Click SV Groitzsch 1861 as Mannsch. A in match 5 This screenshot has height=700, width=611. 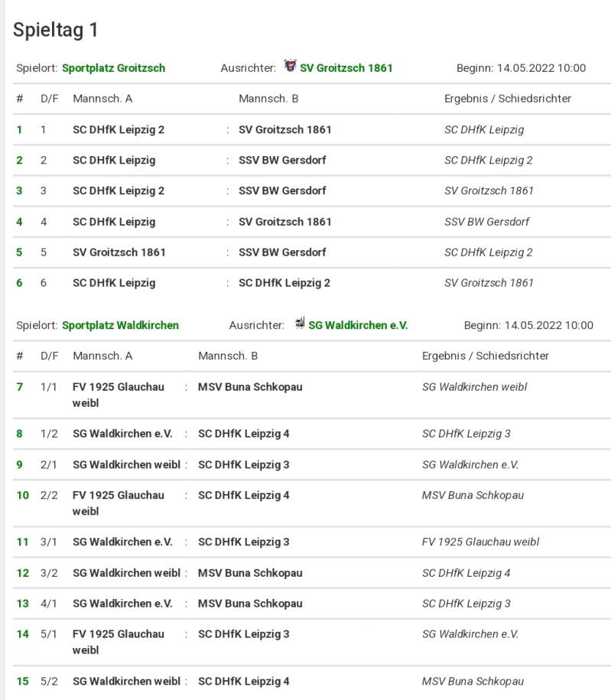point(119,252)
